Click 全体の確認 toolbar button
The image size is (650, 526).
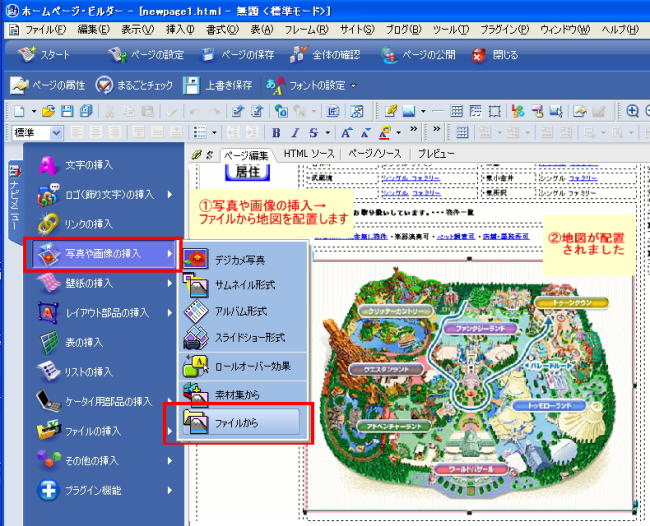click(325, 54)
